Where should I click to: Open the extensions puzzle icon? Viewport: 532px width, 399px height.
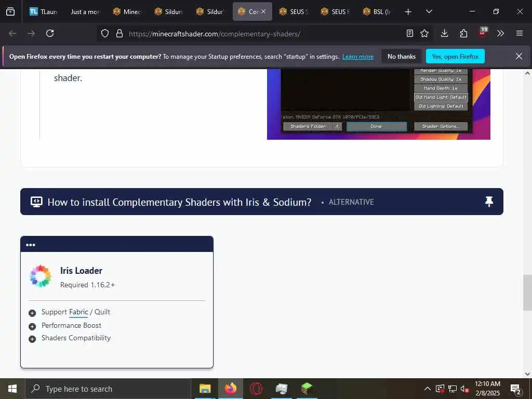tap(463, 33)
